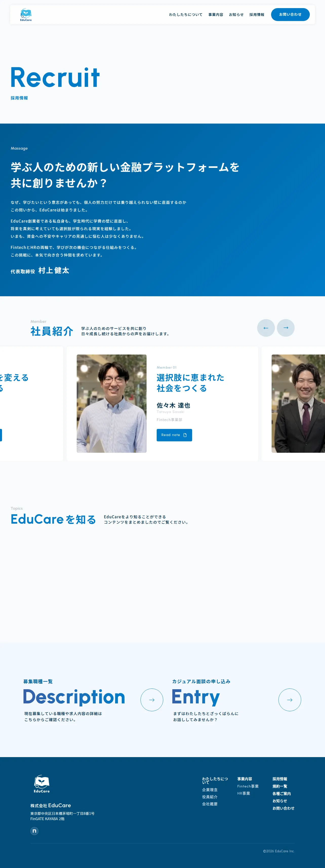
Task: Click the EduCare logo in the footer
Action: [x=42, y=784]
